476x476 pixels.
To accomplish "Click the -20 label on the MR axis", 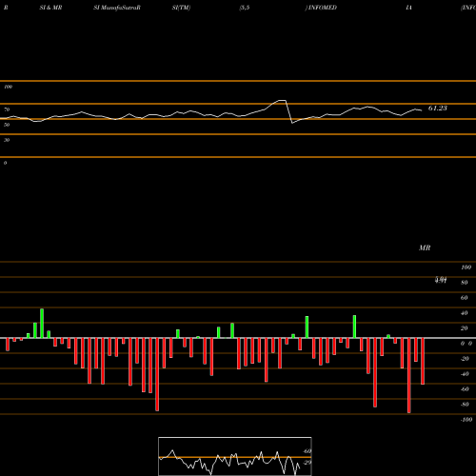I will tap(465, 359).
